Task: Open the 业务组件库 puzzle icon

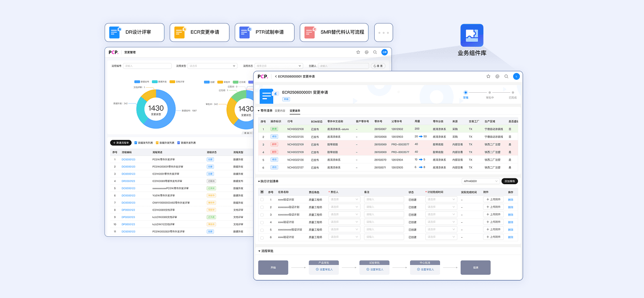Action: coord(472,35)
